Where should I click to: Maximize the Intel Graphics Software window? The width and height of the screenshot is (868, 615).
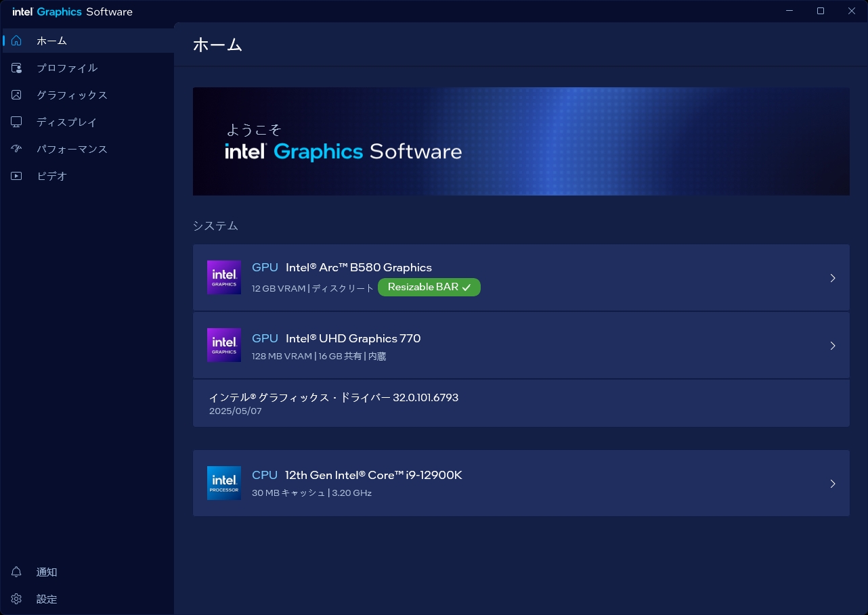[821, 11]
